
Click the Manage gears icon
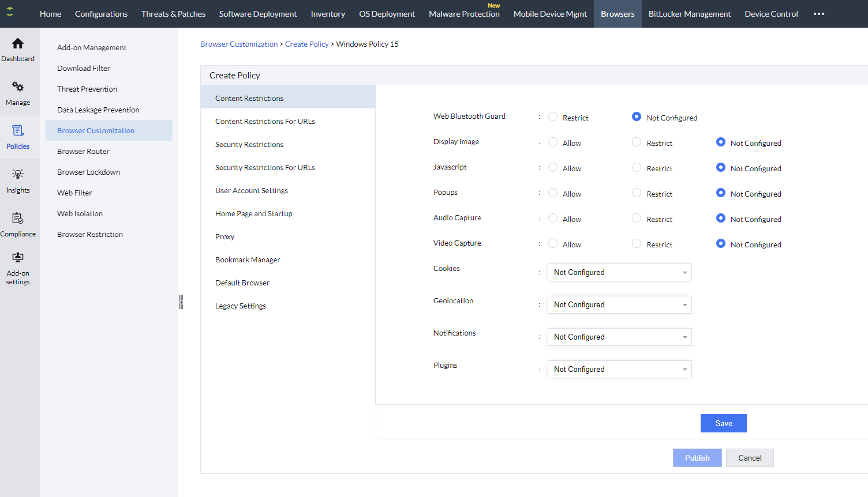(x=18, y=87)
